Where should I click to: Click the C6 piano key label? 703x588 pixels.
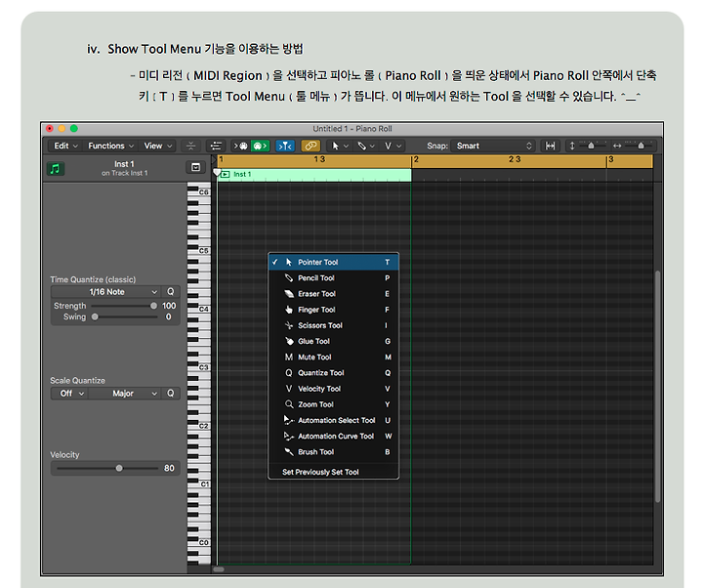click(x=204, y=192)
